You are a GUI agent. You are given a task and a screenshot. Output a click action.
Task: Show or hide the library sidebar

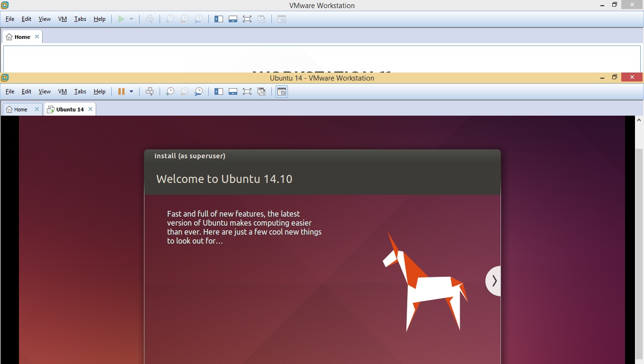tap(219, 91)
